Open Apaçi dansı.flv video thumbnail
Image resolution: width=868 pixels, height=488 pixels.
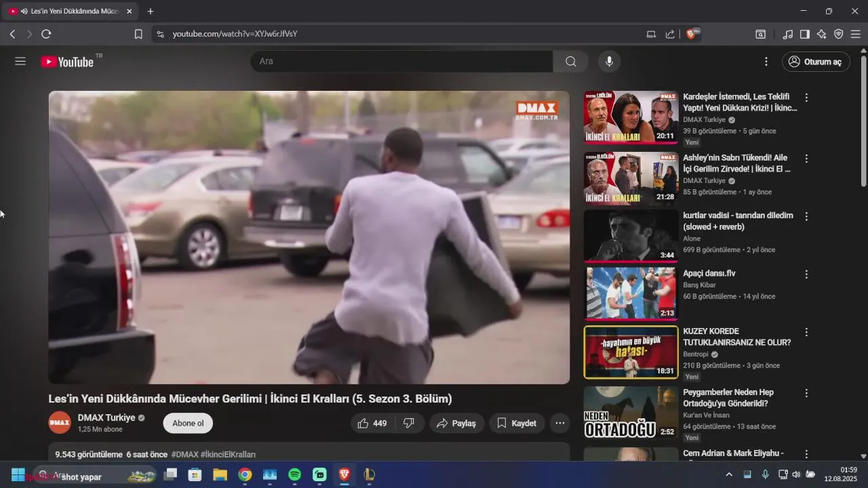point(631,293)
